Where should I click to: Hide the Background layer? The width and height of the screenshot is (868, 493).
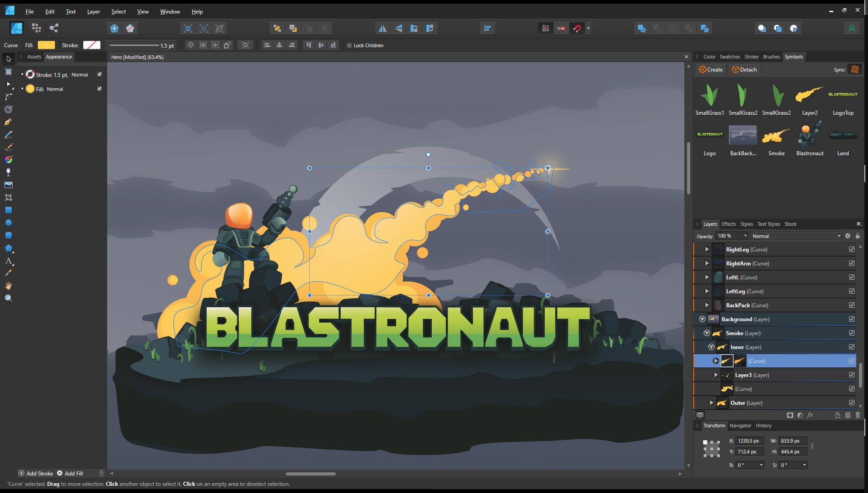852,319
